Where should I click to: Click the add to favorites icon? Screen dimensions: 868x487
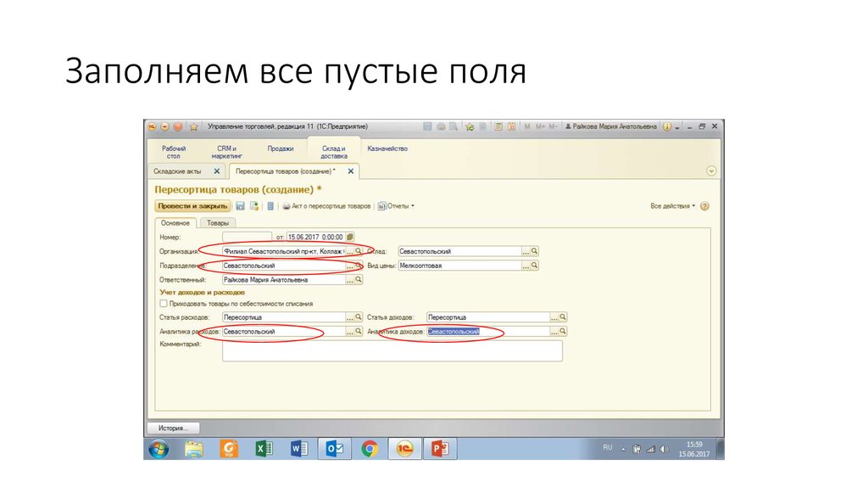[x=470, y=127]
